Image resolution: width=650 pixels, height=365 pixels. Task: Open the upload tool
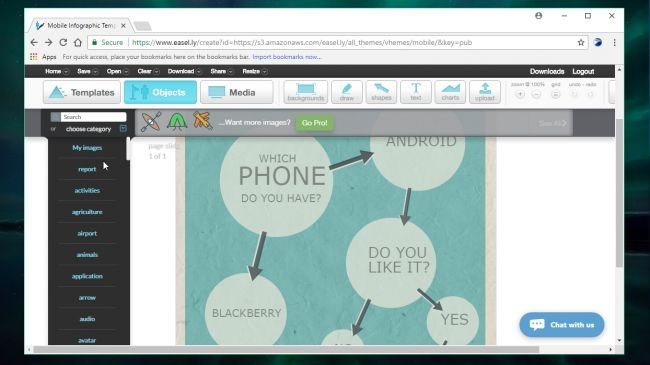click(x=485, y=92)
